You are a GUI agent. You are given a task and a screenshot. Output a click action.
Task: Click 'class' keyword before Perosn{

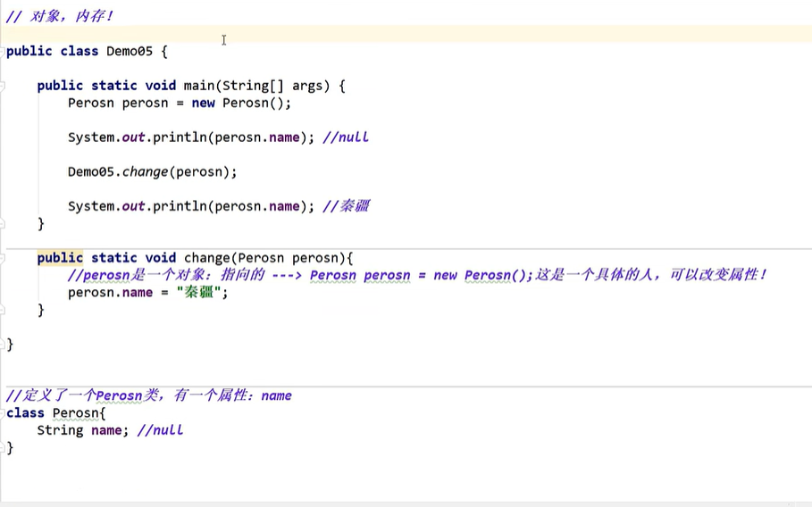[x=25, y=413]
